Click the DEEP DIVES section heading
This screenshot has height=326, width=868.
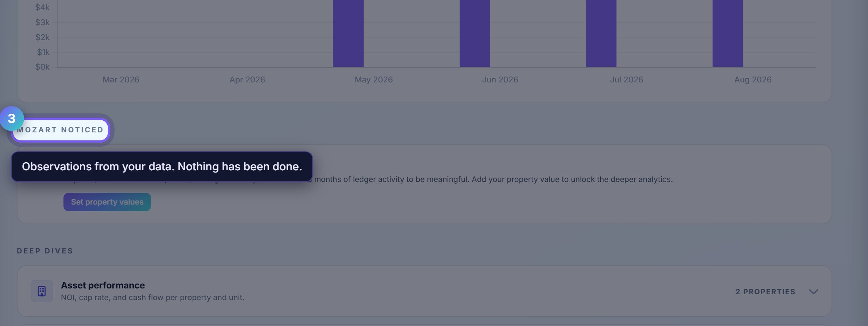point(45,251)
